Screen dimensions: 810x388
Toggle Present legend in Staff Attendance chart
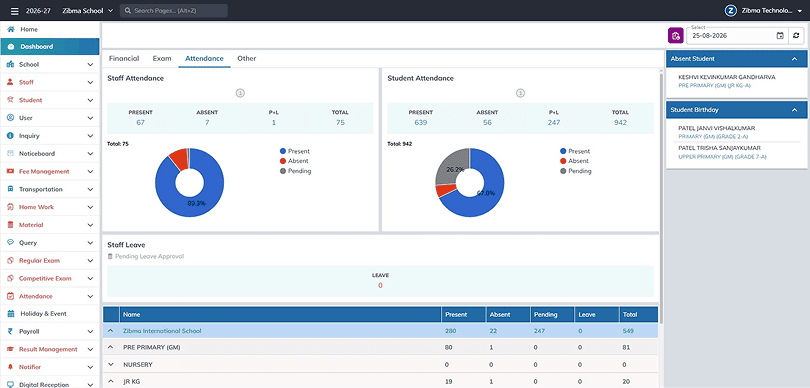click(x=294, y=151)
